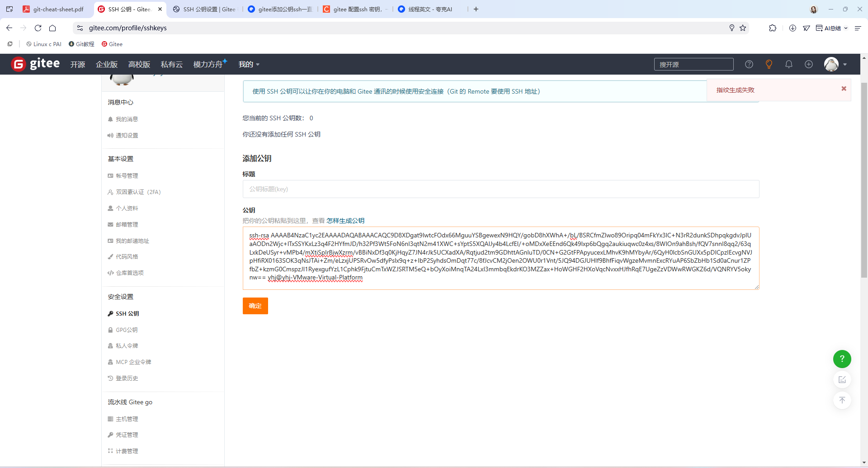The width and height of the screenshot is (868, 468).
Task: Open 凭证管理 in the sidebar
Action: click(x=123, y=435)
